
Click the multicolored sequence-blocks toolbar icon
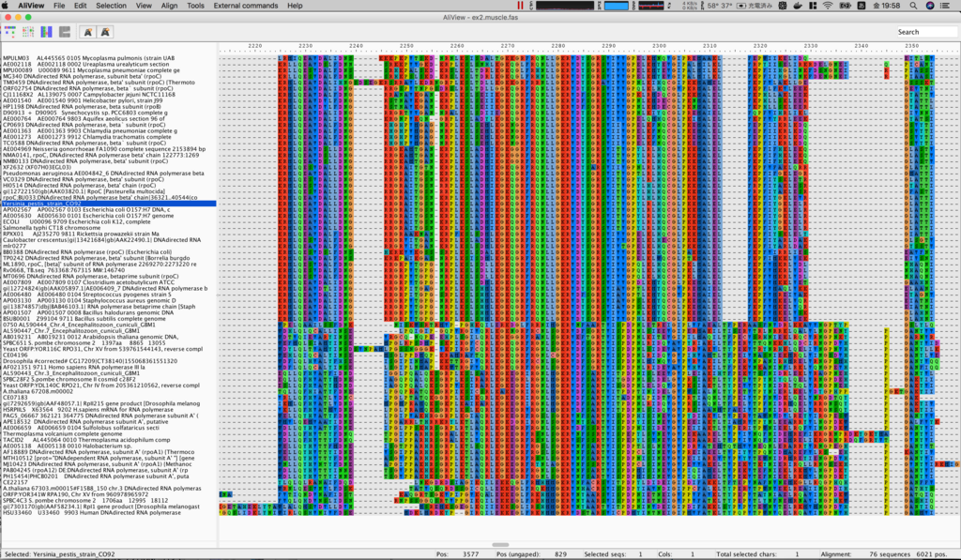9,31
